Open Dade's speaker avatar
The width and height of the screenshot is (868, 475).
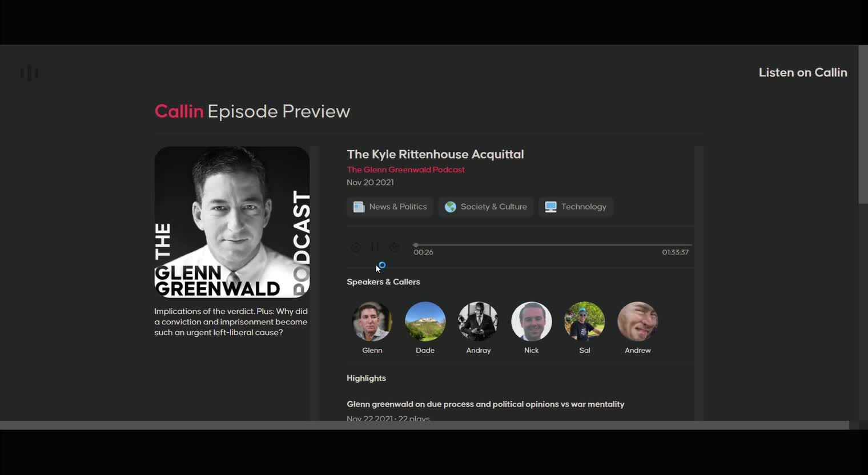425,321
